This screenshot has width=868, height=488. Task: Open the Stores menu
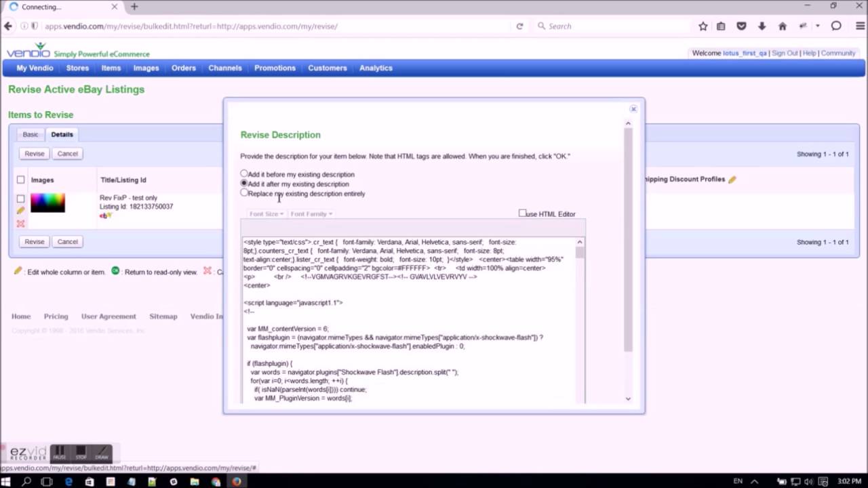tap(77, 68)
